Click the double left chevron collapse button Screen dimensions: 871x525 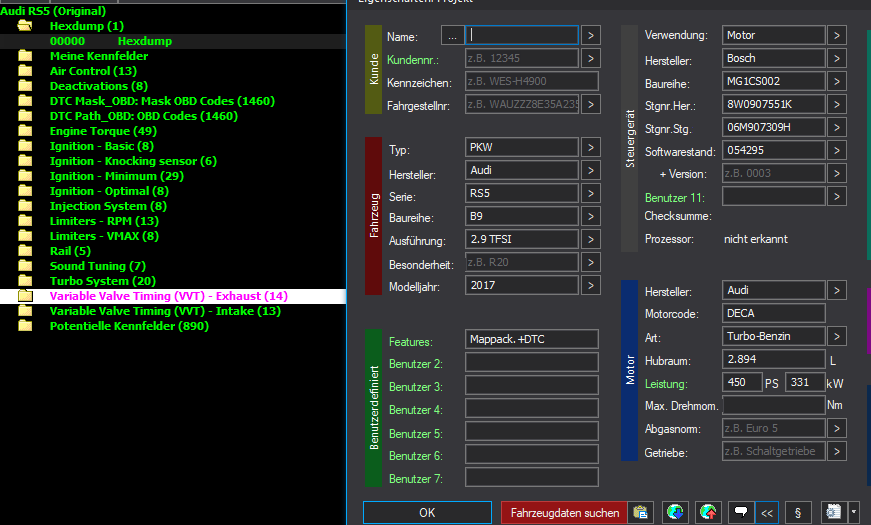767,513
